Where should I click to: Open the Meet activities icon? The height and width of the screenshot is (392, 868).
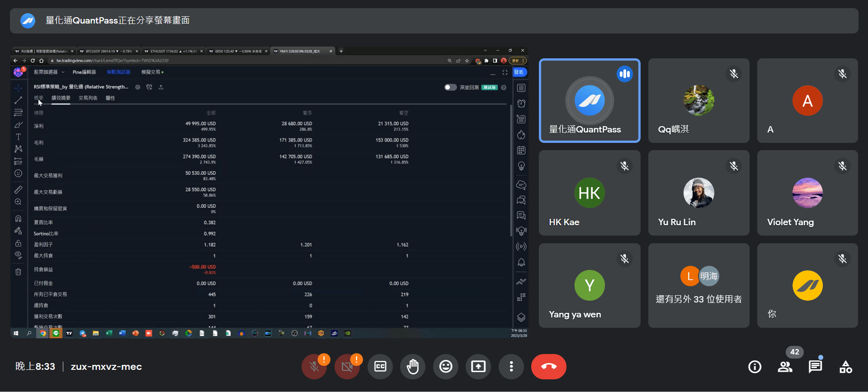click(x=846, y=367)
